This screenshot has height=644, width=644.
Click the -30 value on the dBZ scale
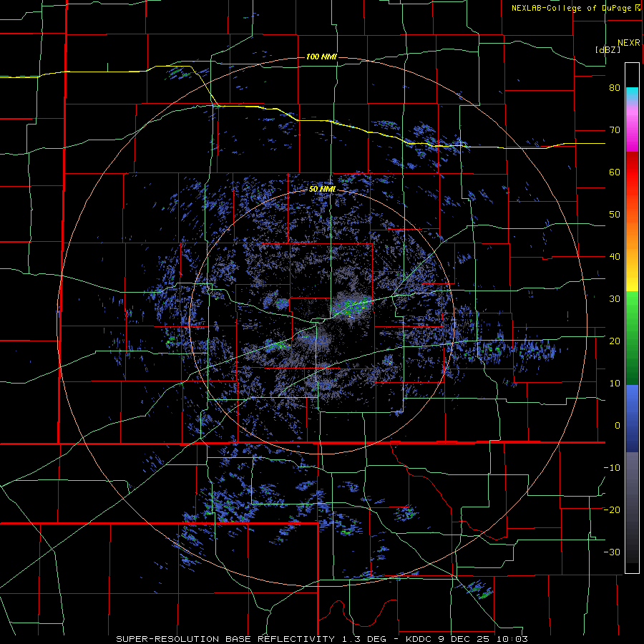tap(612, 552)
